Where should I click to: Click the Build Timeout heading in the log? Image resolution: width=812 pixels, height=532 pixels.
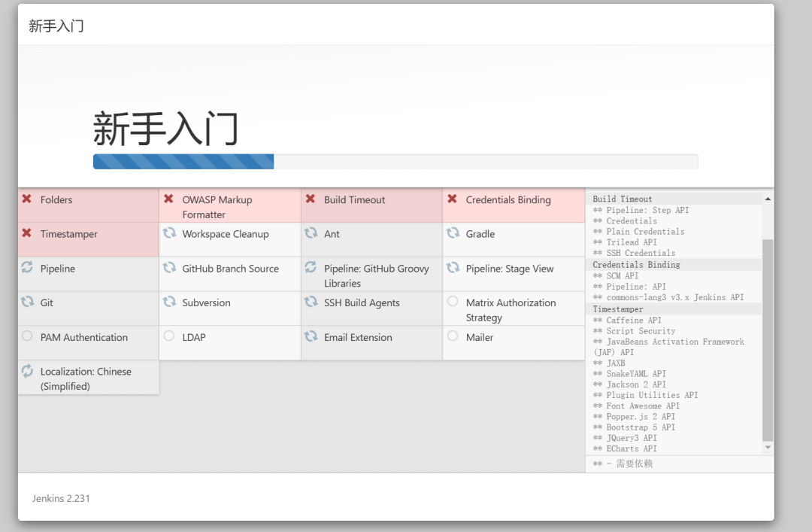[x=622, y=199]
